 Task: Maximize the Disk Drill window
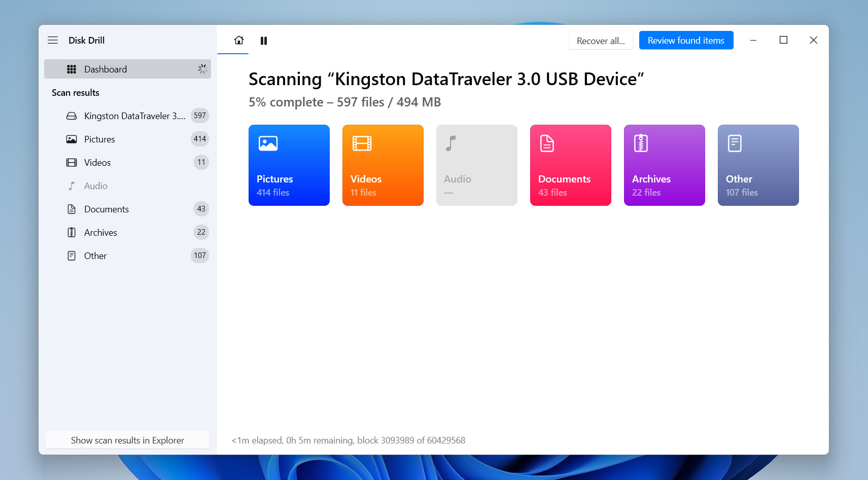pos(783,40)
